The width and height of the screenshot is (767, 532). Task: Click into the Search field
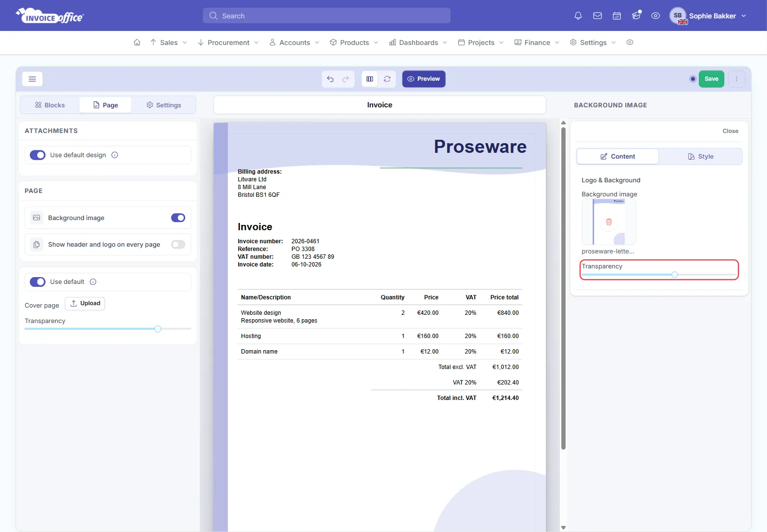[327, 16]
